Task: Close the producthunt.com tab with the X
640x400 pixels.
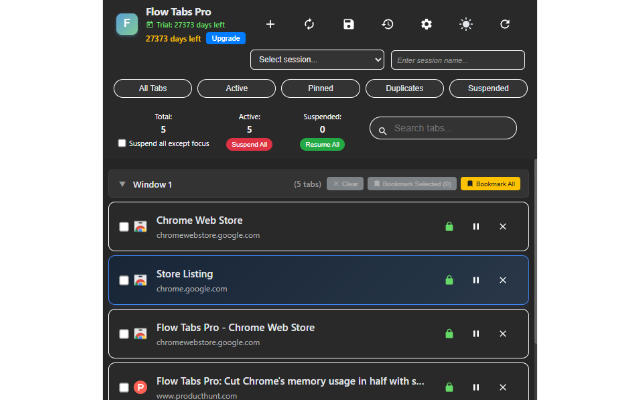Action: [503, 387]
